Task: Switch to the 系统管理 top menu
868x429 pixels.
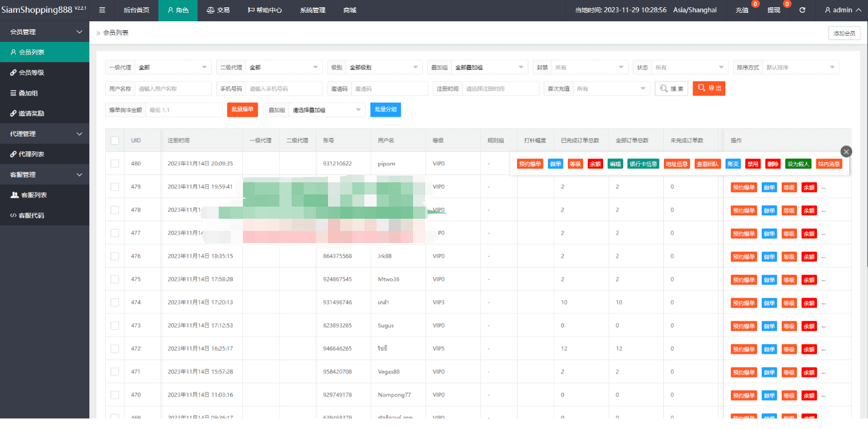Action: coord(312,10)
